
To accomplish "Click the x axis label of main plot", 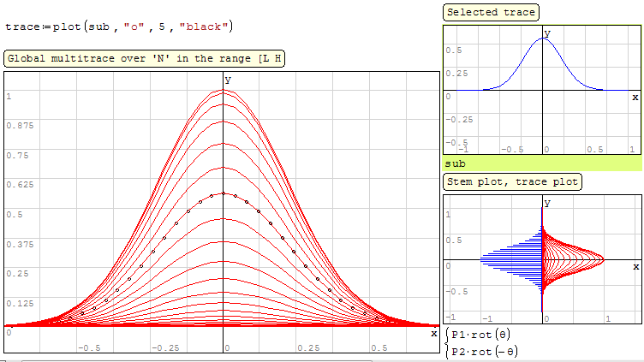I will tap(433, 333).
